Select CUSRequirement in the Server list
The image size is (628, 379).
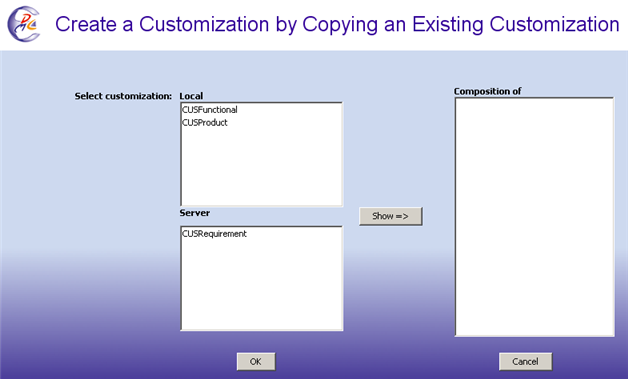coord(214,234)
